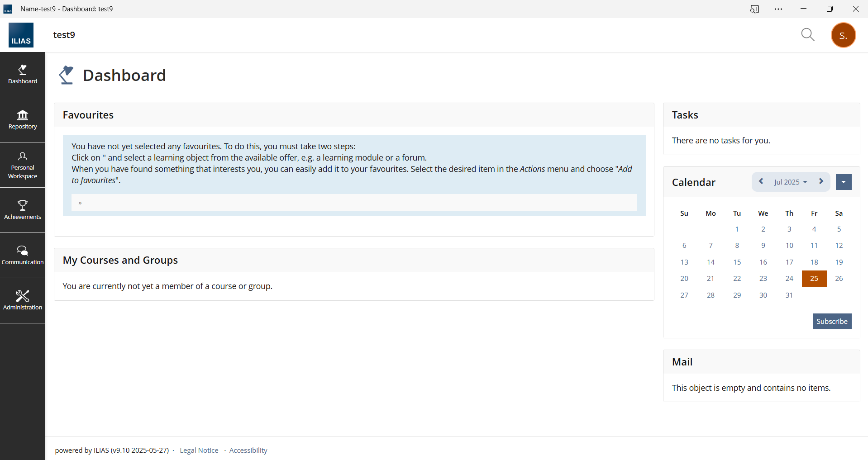Open the title bar more options menu

coord(778,9)
